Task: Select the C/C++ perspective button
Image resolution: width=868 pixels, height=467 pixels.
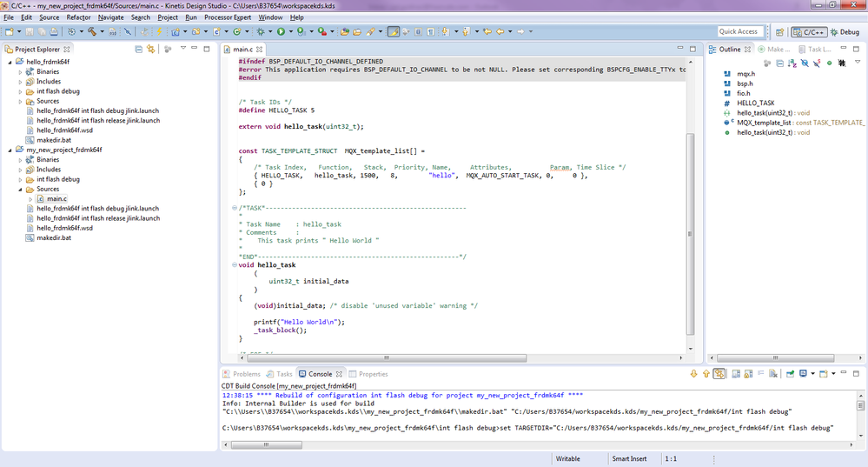Action: tap(809, 32)
